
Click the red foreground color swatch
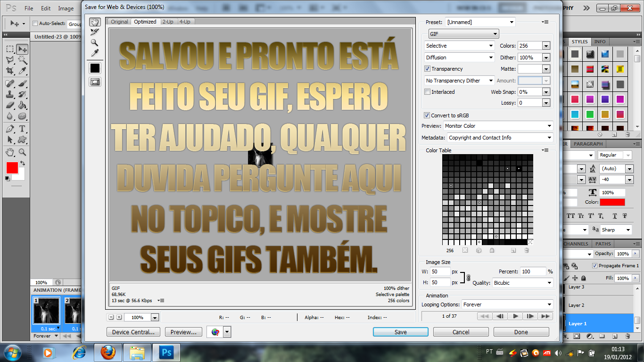pos(12,167)
